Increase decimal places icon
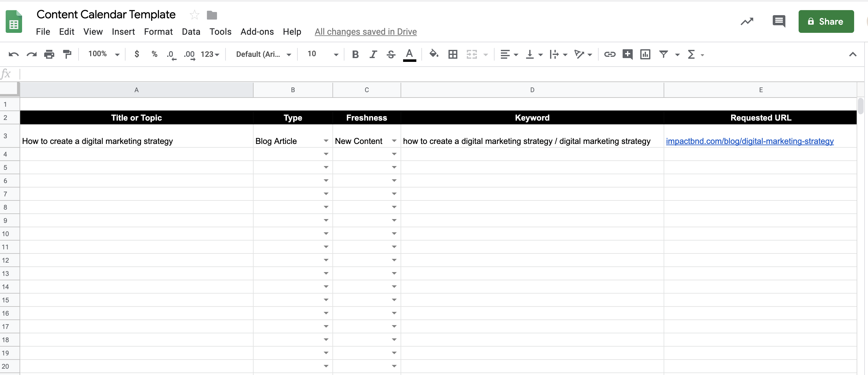Viewport: 868px width, 375px height. [189, 55]
